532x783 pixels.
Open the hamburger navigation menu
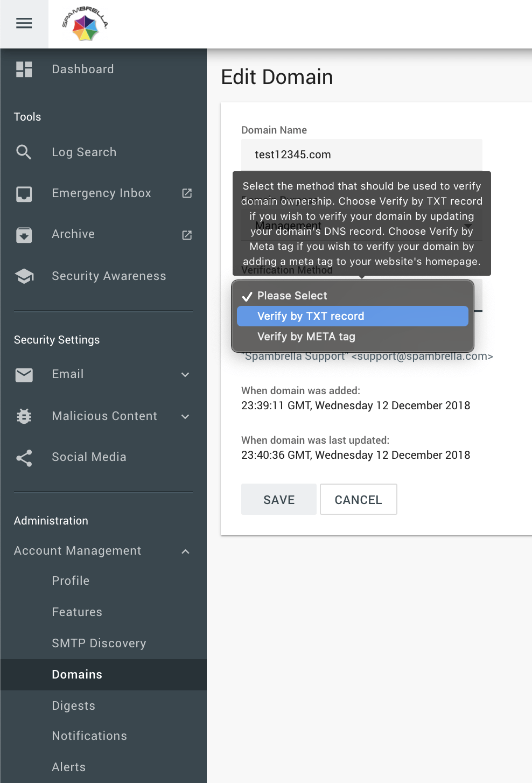24,23
